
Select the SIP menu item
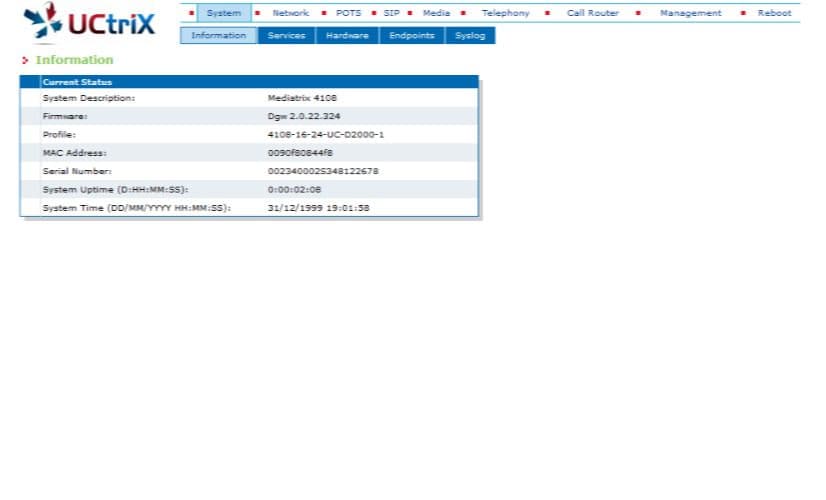click(391, 13)
